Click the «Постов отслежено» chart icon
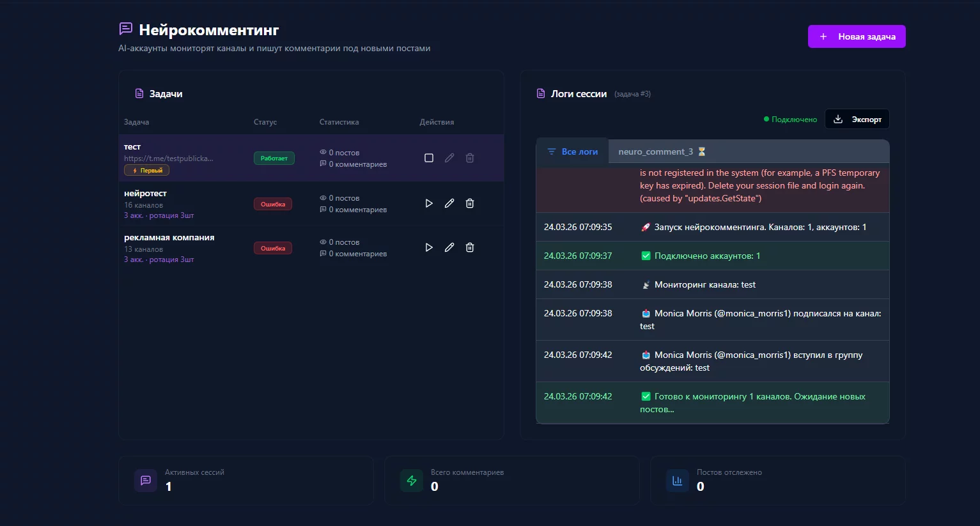980x526 pixels. click(x=678, y=481)
